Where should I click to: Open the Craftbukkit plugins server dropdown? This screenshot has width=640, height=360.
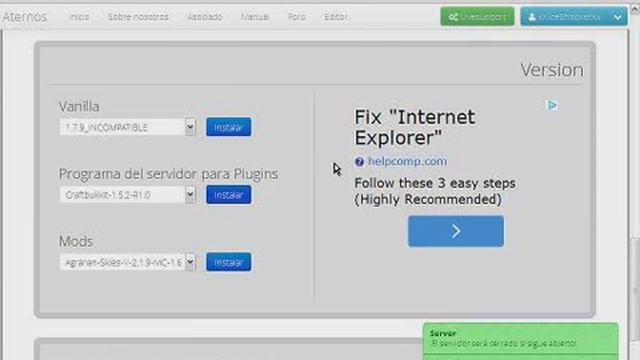click(x=127, y=195)
